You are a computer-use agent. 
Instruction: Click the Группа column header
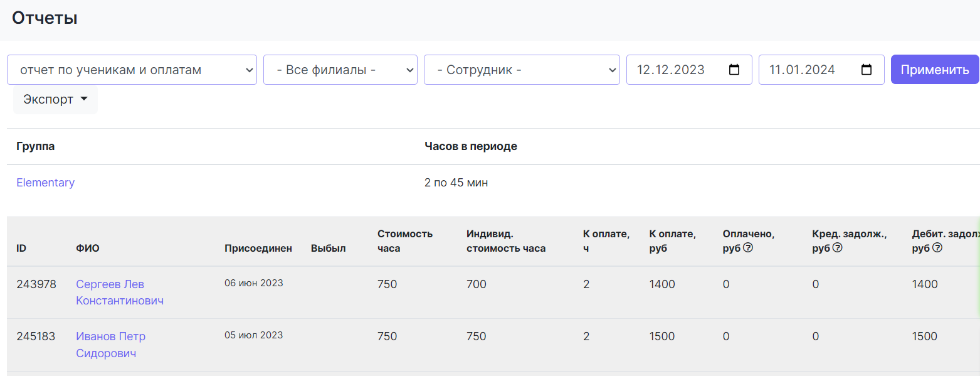[36, 146]
